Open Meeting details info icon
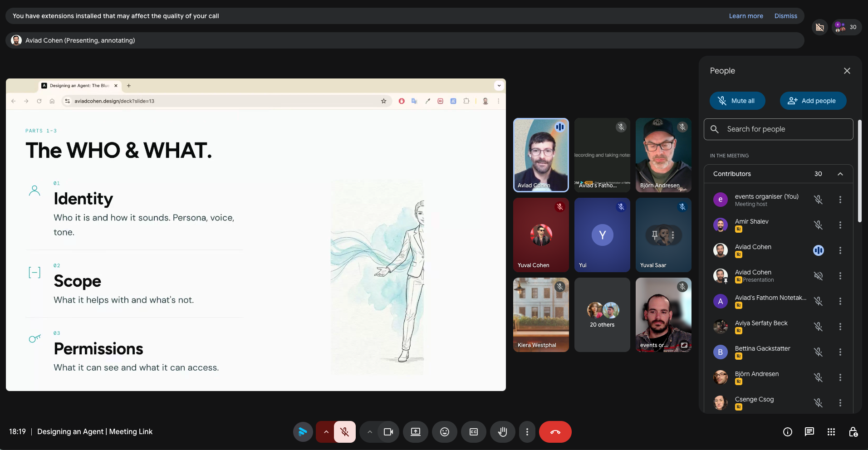 788,432
